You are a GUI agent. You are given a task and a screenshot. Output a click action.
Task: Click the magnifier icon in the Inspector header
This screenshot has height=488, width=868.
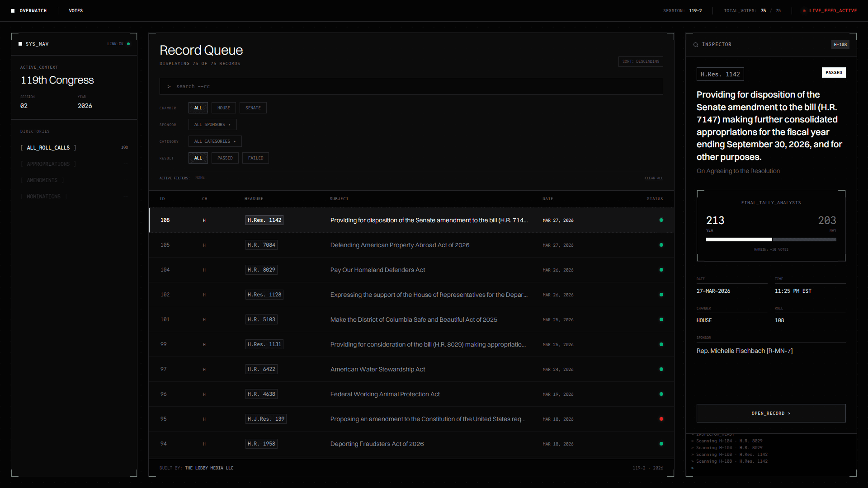pos(696,44)
